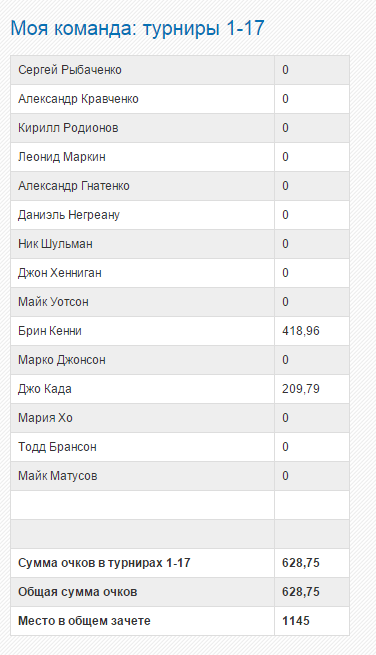Select the 418,96 points value

coord(301,331)
